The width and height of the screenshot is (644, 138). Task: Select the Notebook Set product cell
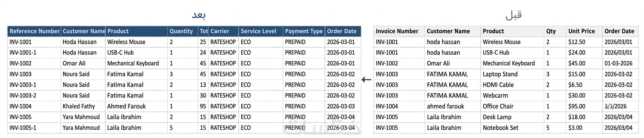(x=512, y=128)
